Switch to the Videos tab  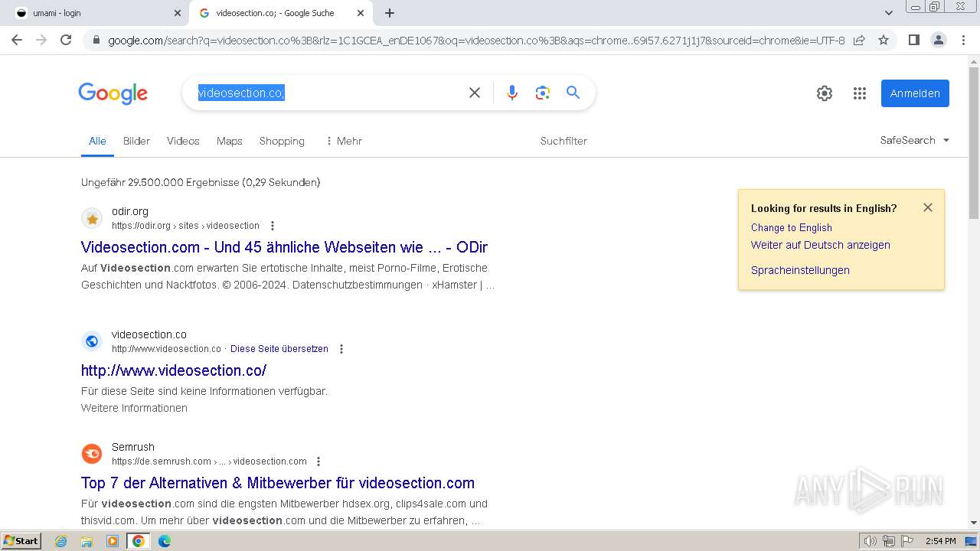click(x=183, y=141)
